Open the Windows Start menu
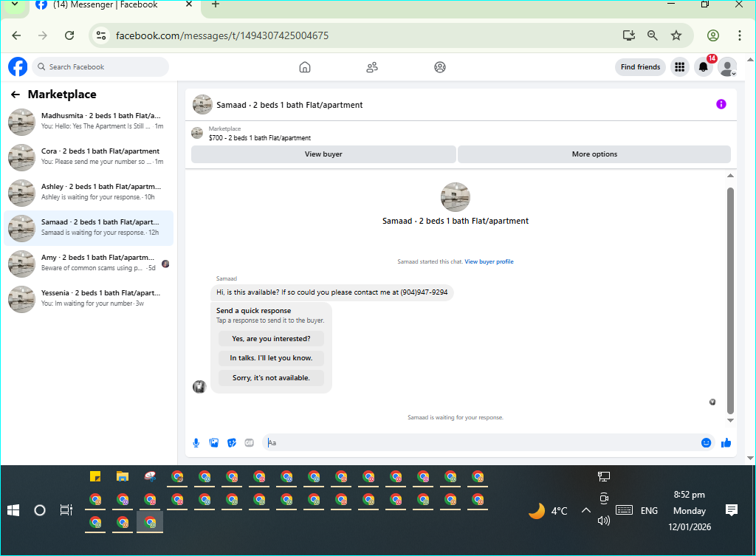Image resolution: width=756 pixels, height=556 pixels. pyautogui.click(x=13, y=510)
